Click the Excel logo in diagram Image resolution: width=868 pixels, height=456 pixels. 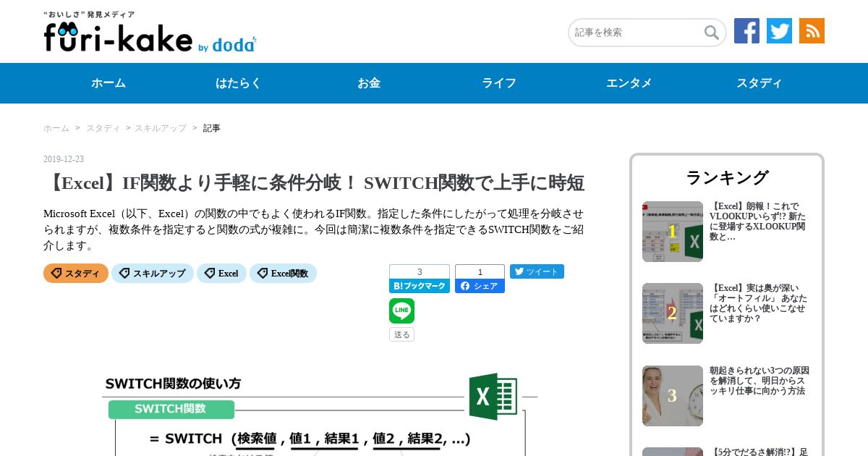tap(493, 396)
